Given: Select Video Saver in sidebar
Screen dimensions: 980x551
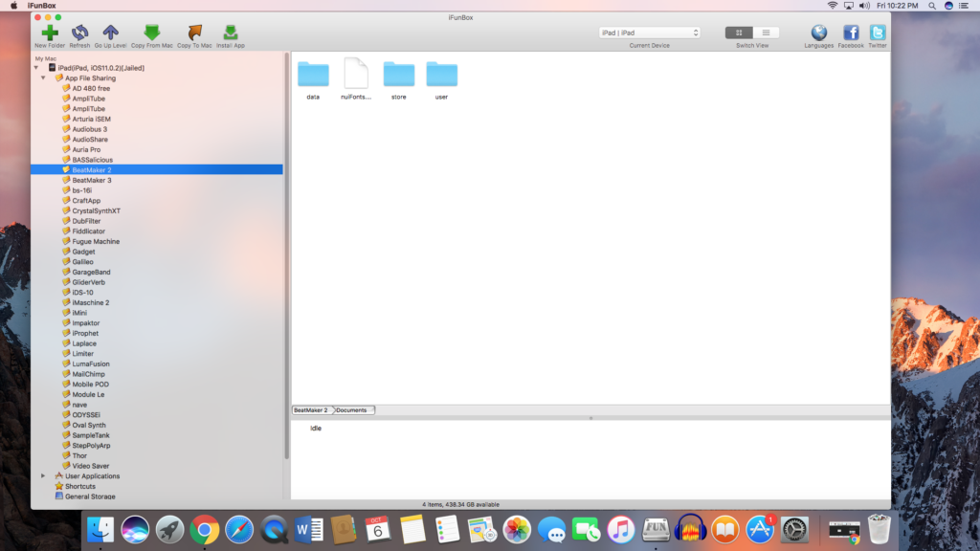Looking at the screenshot, I should coord(91,466).
